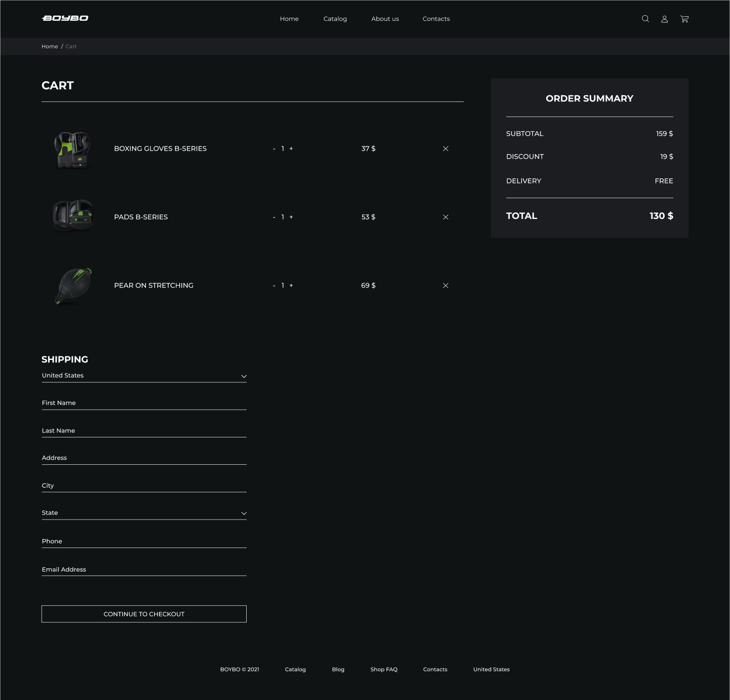This screenshot has width=730, height=700.
Task: Click the BOYBO logo
Action: coord(65,18)
